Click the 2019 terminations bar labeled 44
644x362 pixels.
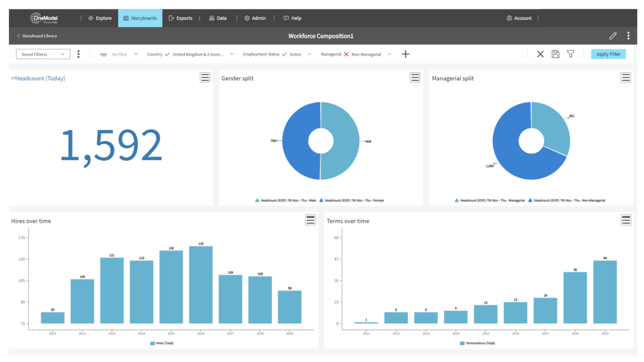(605, 292)
